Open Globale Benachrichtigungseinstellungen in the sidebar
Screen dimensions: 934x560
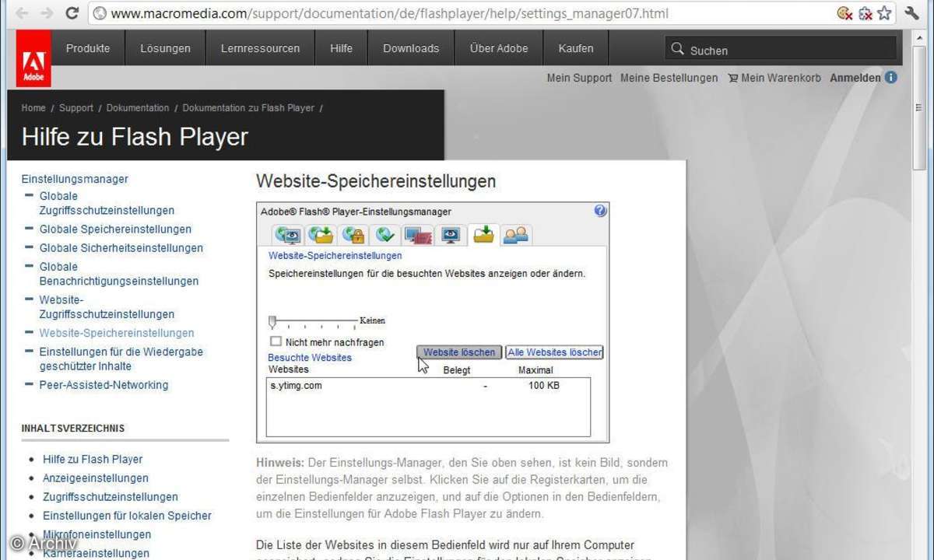(119, 274)
